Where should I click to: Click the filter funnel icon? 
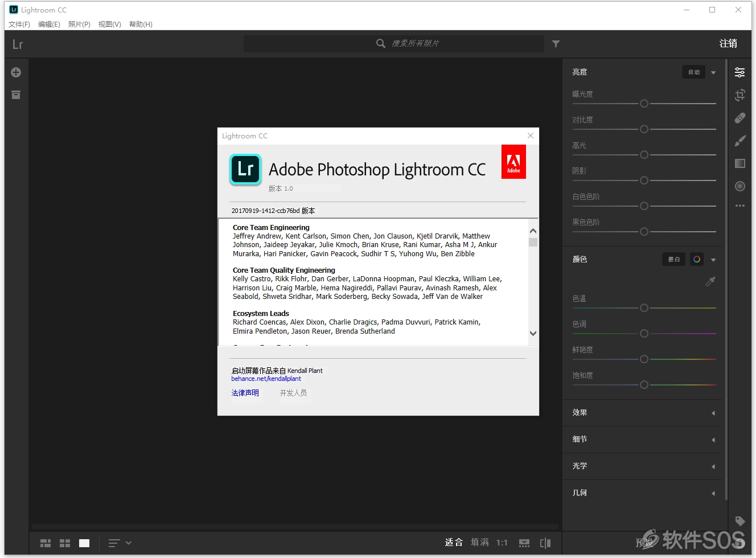point(556,44)
